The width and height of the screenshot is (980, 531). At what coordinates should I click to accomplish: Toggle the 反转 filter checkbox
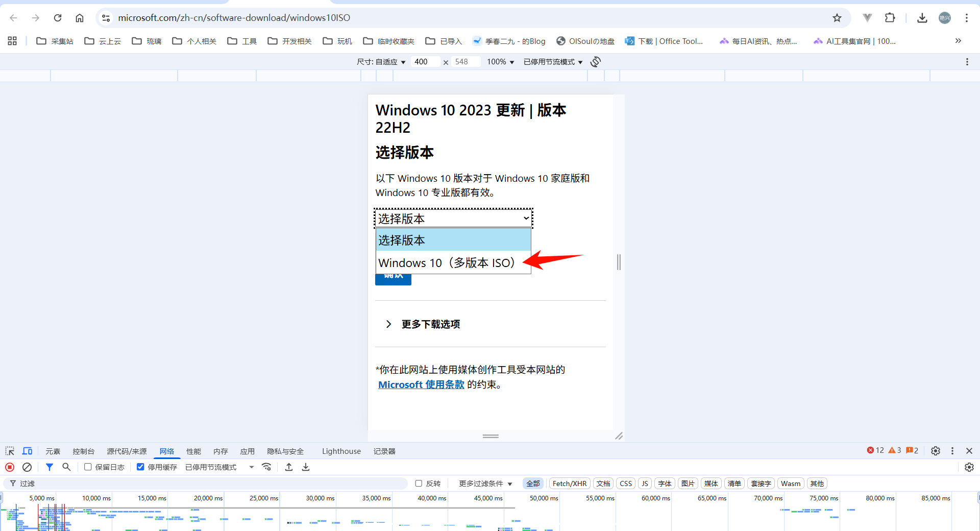tap(419, 484)
